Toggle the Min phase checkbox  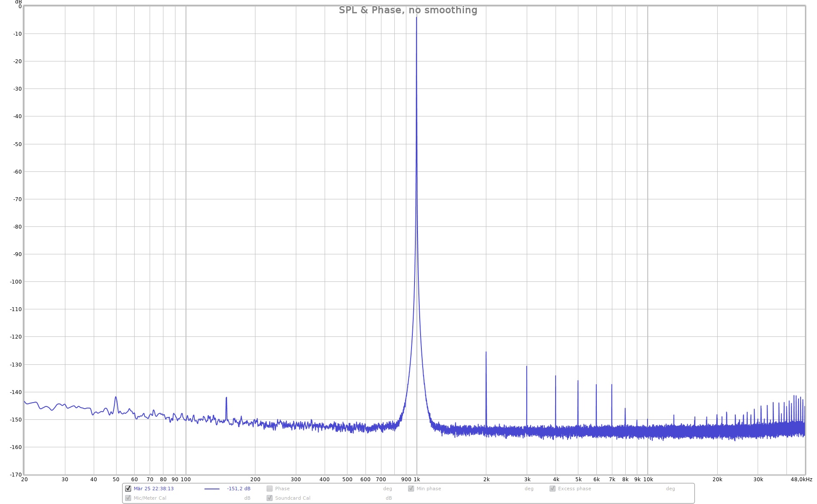[x=411, y=489]
